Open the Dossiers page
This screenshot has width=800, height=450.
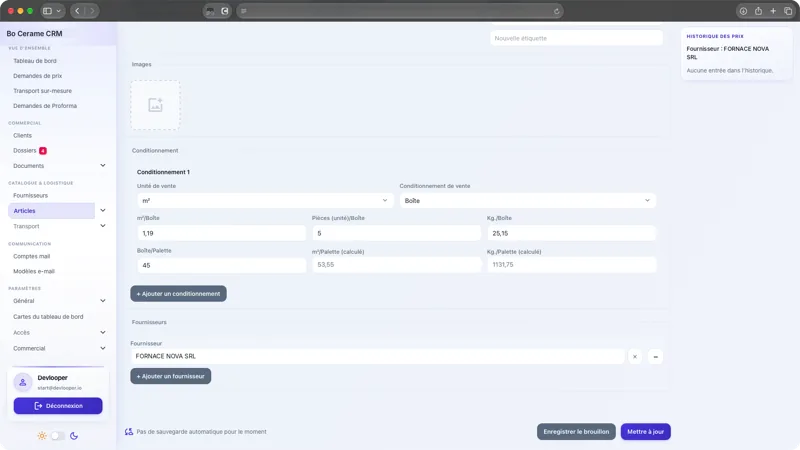click(x=24, y=151)
